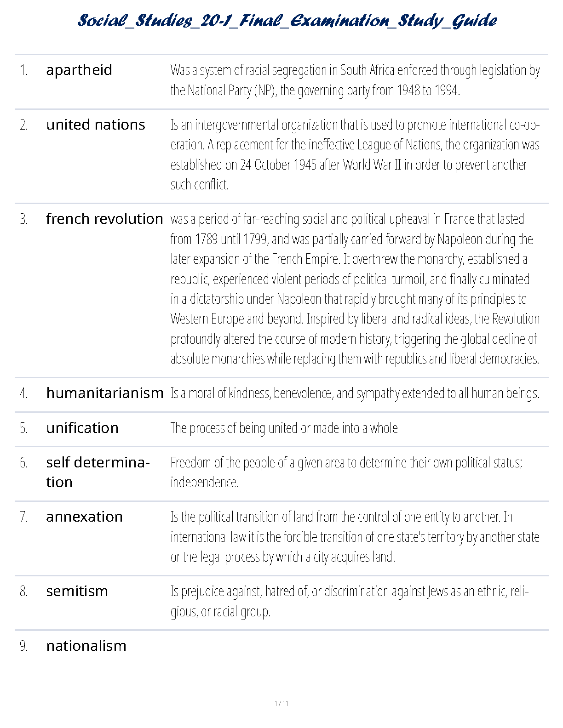The width and height of the screenshot is (563, 728).
Task: Click the term "apartheid"
Action: point(79,70)
